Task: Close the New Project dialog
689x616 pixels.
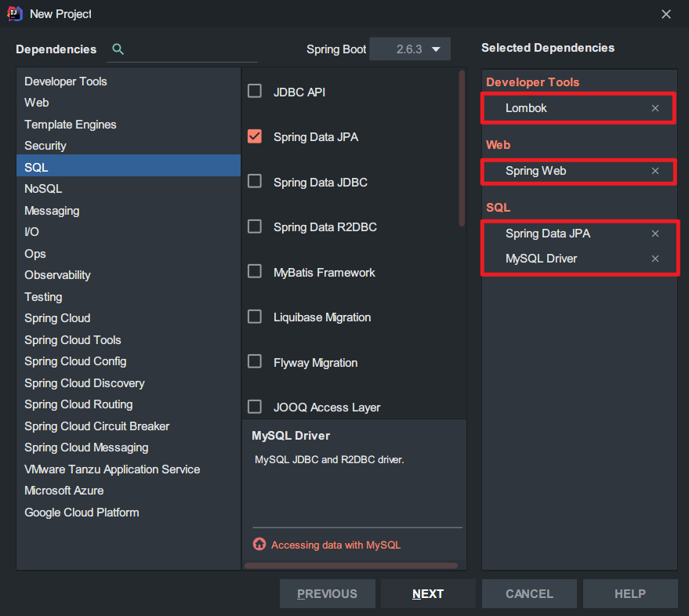Action: click(665, 14)
